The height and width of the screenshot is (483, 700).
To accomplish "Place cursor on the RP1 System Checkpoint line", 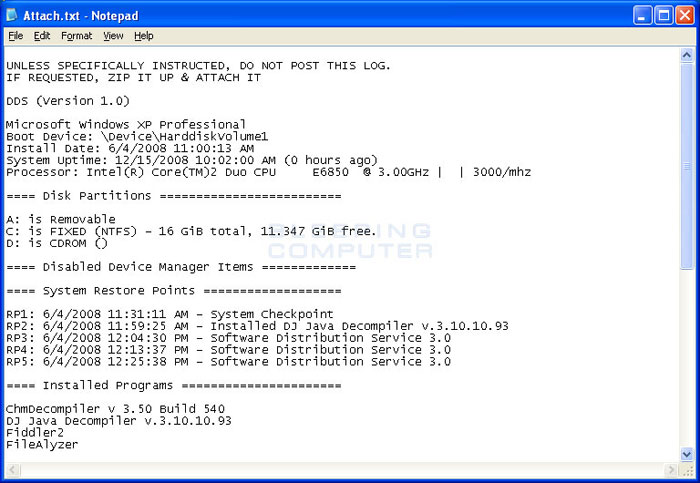I will click(170, 314).
